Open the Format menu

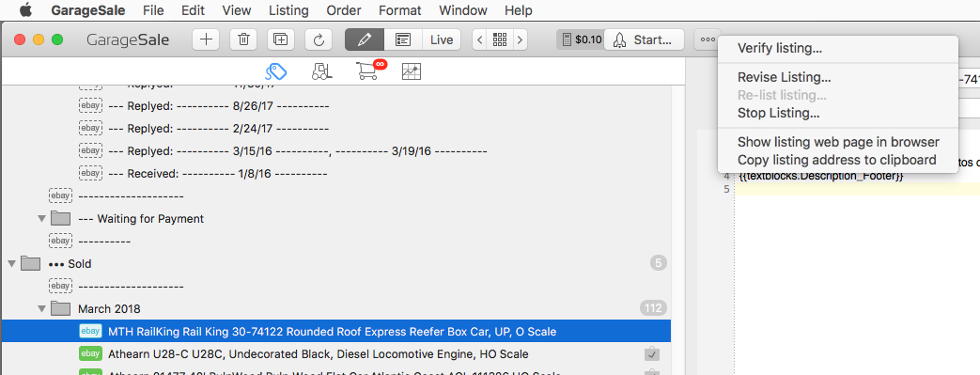400,10
